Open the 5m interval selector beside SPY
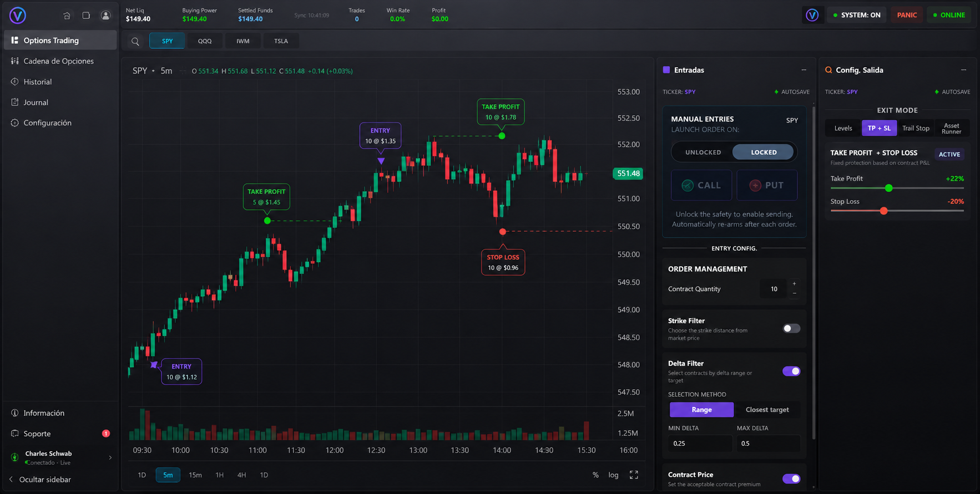 166,71
